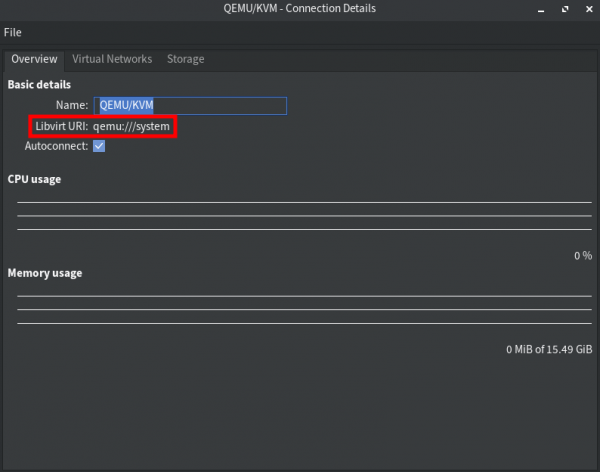This screenshot has width=600, height=472.
Task: Click the 0 % CPU reading
Action: [x=582, y=256]
